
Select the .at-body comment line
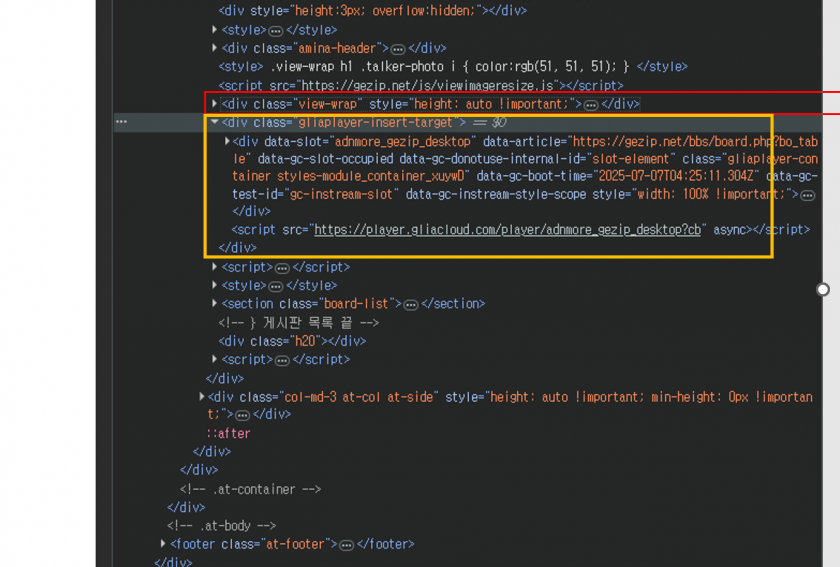coord(222,525)
